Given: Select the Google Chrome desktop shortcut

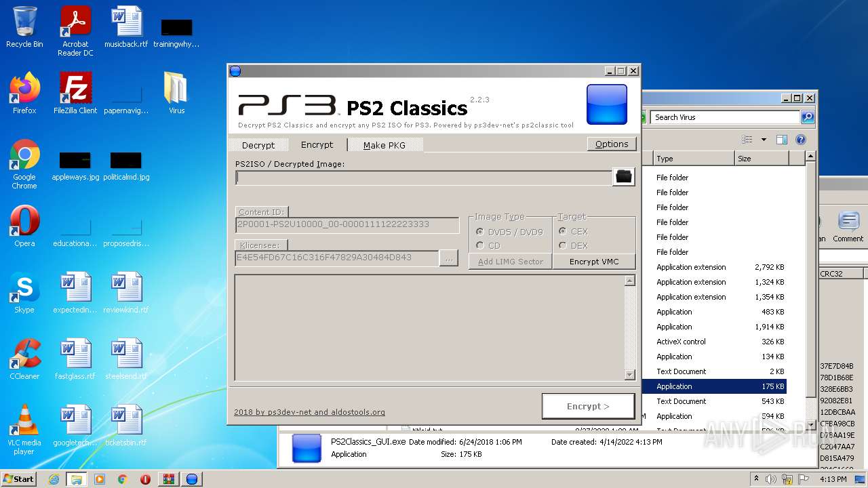Looking at the screenshot, I should click(24, 164).
